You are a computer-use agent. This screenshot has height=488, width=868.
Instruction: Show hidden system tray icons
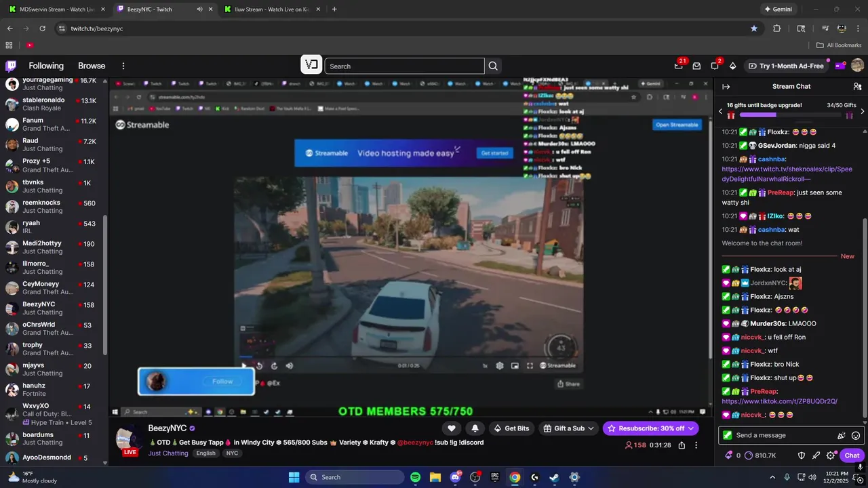(x=772, y=477)
